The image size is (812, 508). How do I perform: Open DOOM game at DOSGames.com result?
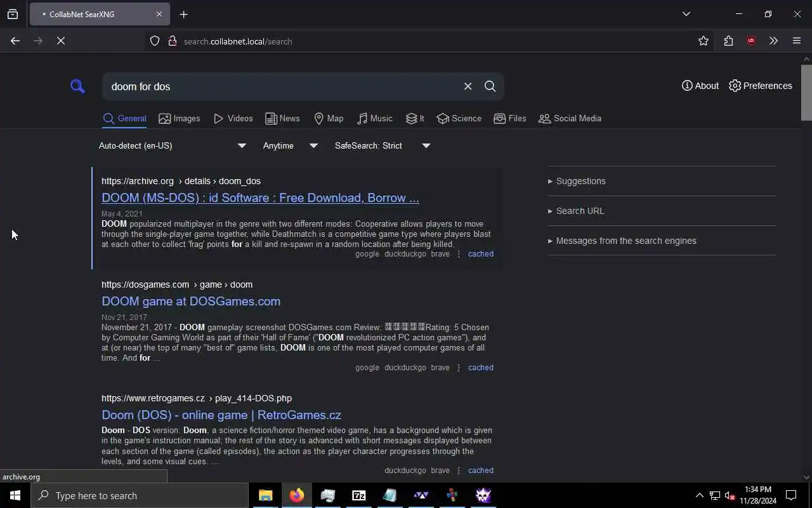(191, 301)
